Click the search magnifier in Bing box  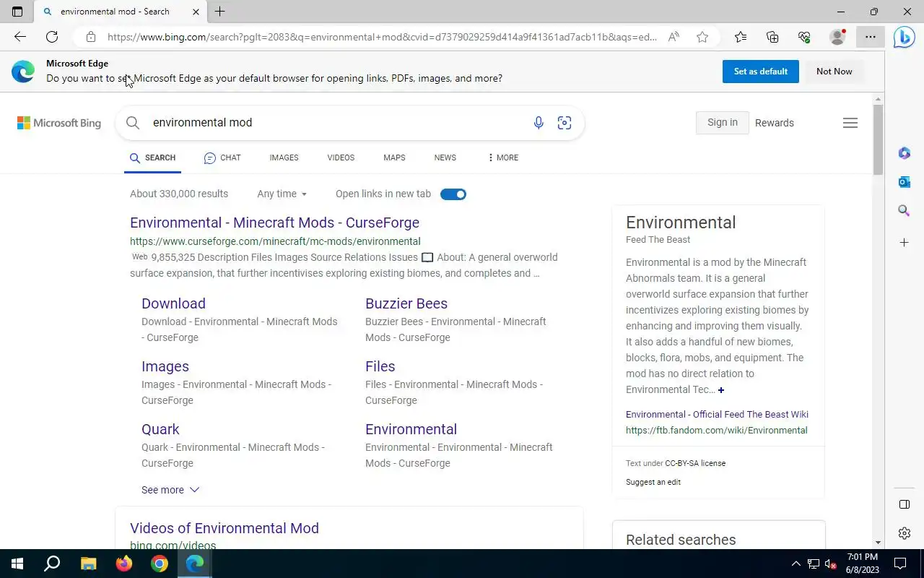(133, 123)
